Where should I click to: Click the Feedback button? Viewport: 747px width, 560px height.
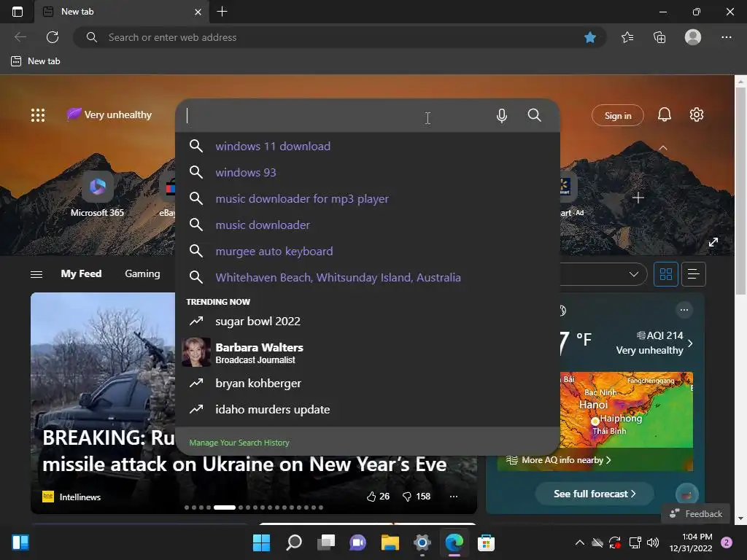point(695,514)
